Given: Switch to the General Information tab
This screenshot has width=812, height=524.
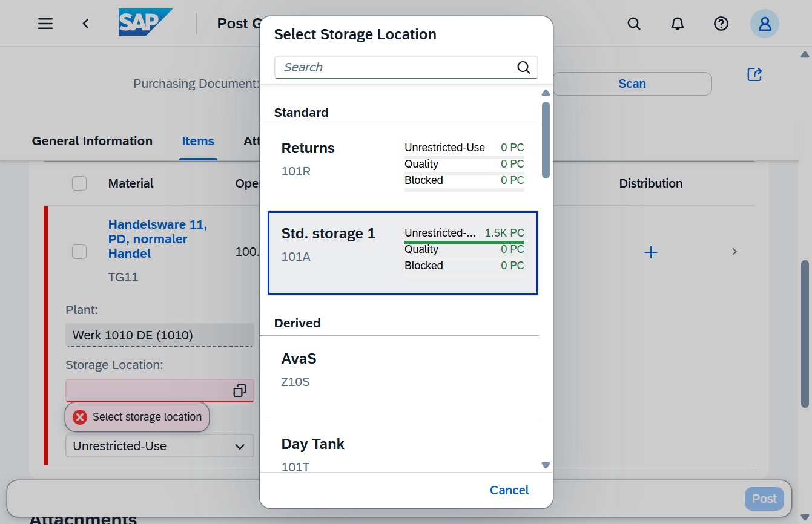Looking at the screenshot, I should (92, 141).
